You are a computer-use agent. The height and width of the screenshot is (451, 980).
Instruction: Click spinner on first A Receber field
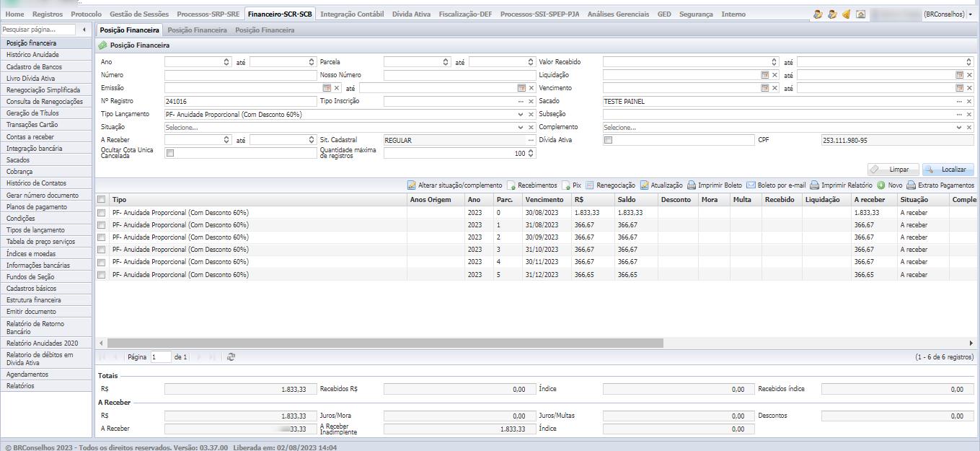click(226, 140)
